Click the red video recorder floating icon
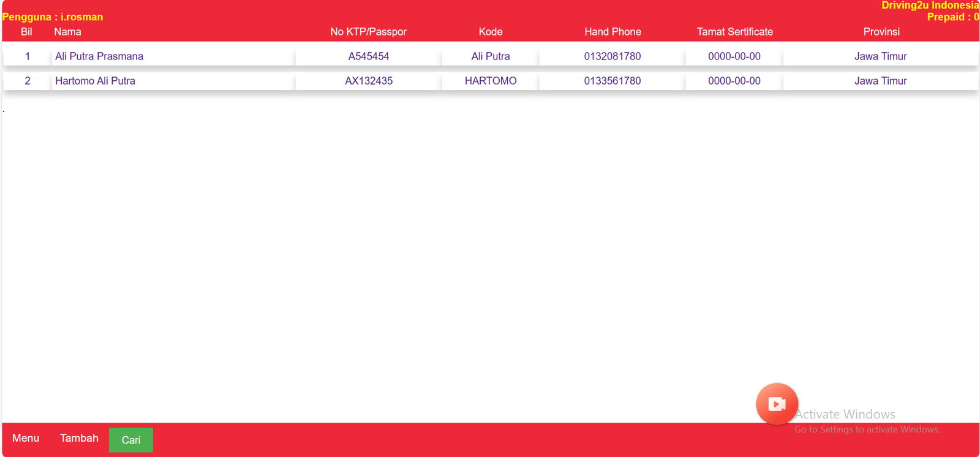The height and width of the screenshot is (457, 980). [777, 404]
